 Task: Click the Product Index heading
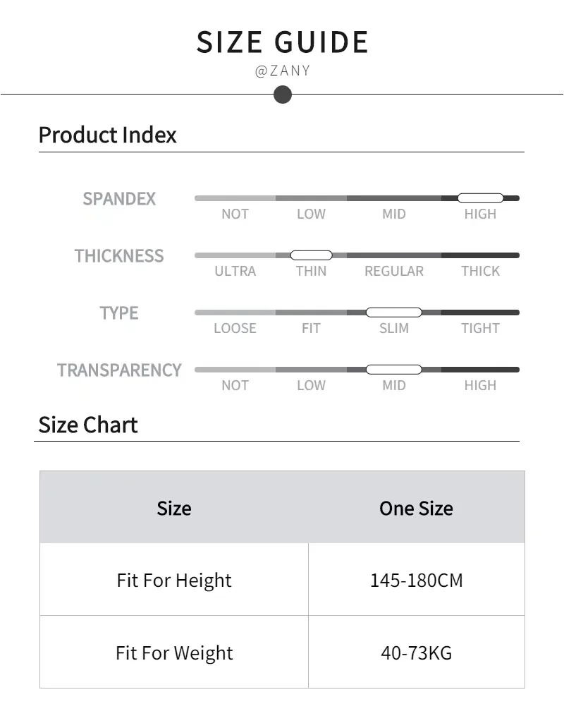point(107,135)
